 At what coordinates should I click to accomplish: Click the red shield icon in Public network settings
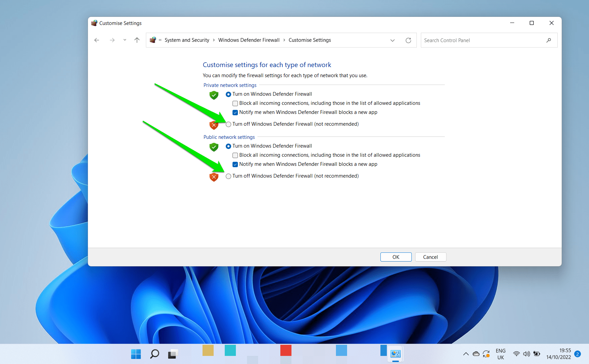click(214, 177)
